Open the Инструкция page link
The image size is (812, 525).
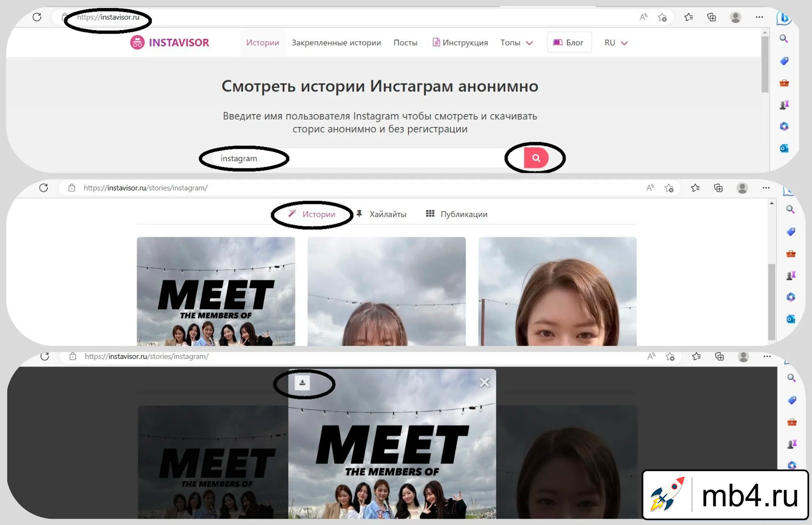460,43
